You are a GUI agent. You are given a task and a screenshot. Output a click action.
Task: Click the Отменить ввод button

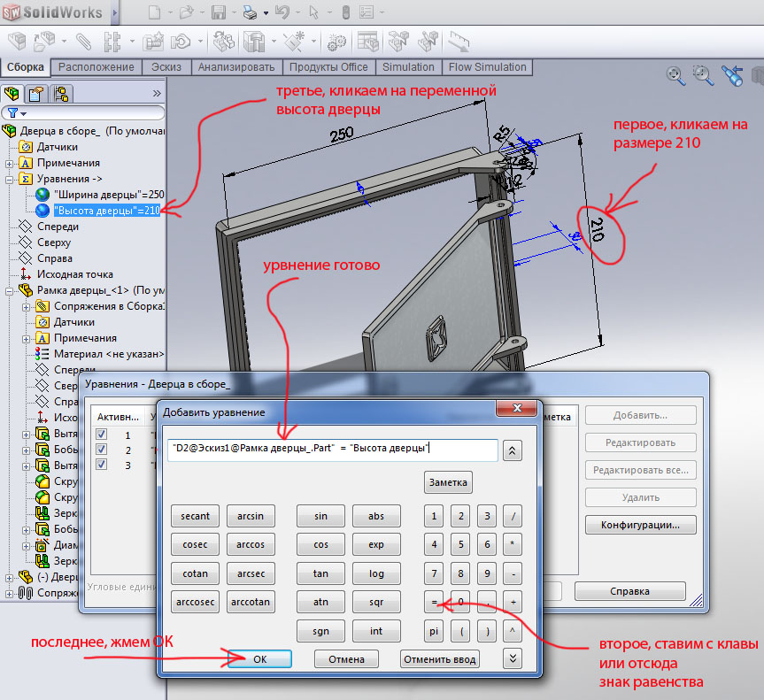click(x=440, y=659)
